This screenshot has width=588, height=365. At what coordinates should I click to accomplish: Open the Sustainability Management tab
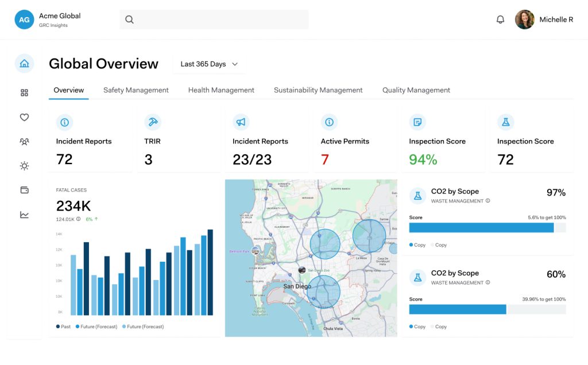(318, 90)
